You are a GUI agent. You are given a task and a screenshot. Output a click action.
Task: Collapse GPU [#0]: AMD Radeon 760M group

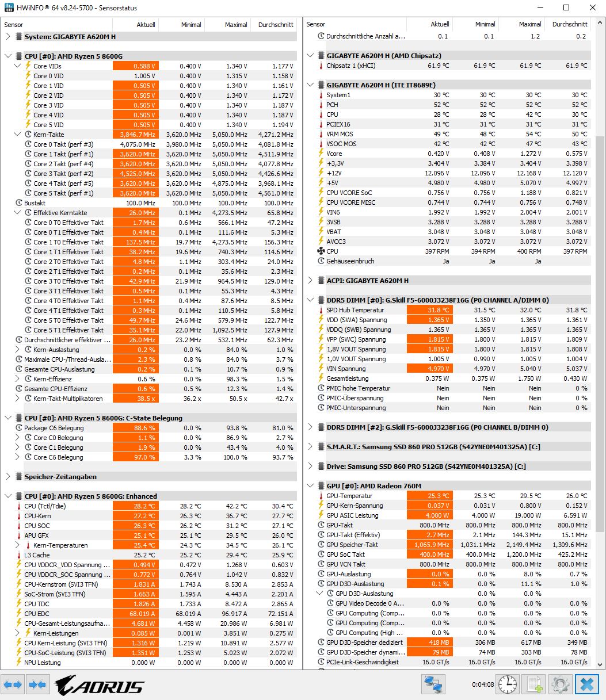coord(310,486)
